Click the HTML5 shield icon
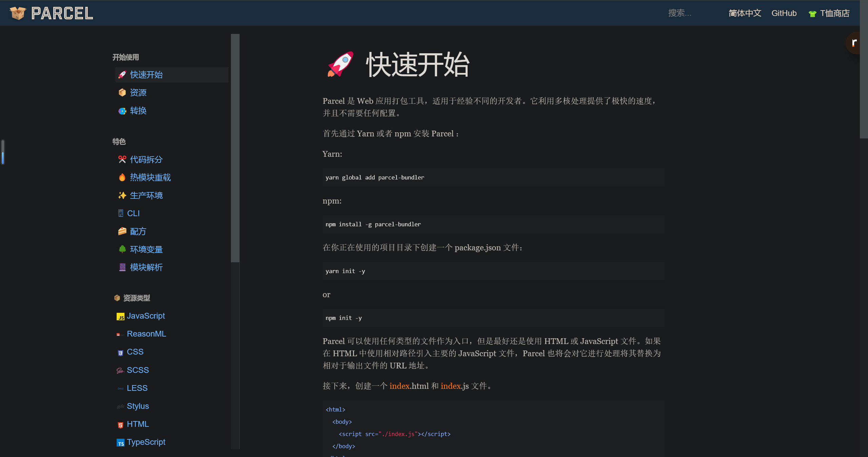 120,425
